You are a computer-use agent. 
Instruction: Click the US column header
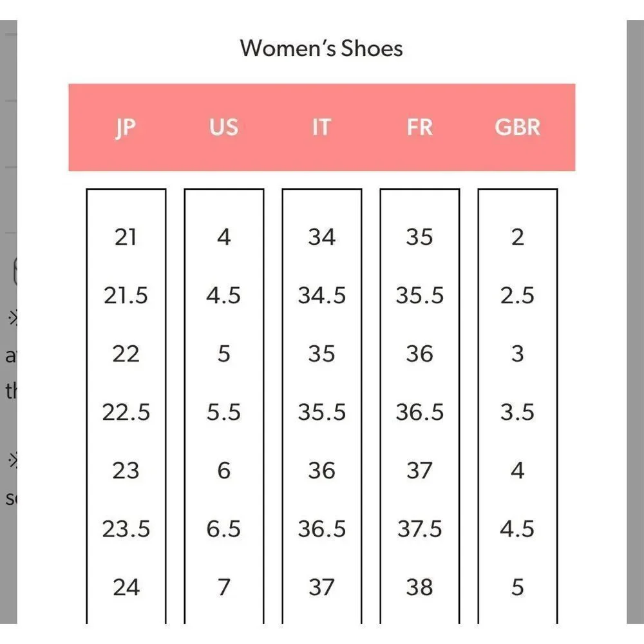click(223, 127)
